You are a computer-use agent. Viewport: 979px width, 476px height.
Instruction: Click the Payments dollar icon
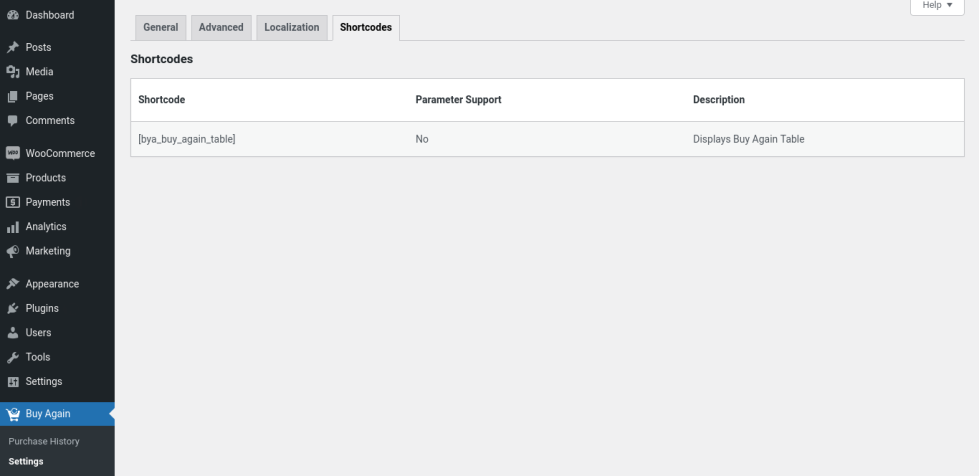coord(13,202)
